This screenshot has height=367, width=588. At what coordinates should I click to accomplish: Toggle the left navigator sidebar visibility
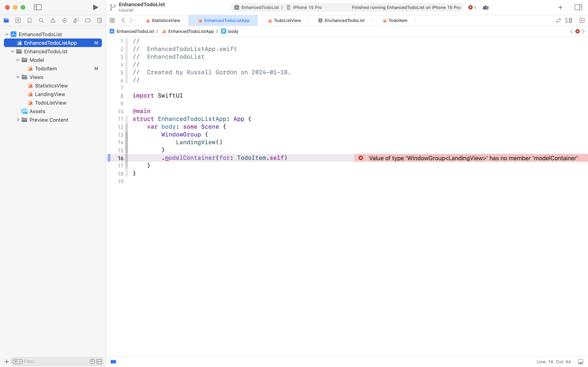(x=38, y=7)
